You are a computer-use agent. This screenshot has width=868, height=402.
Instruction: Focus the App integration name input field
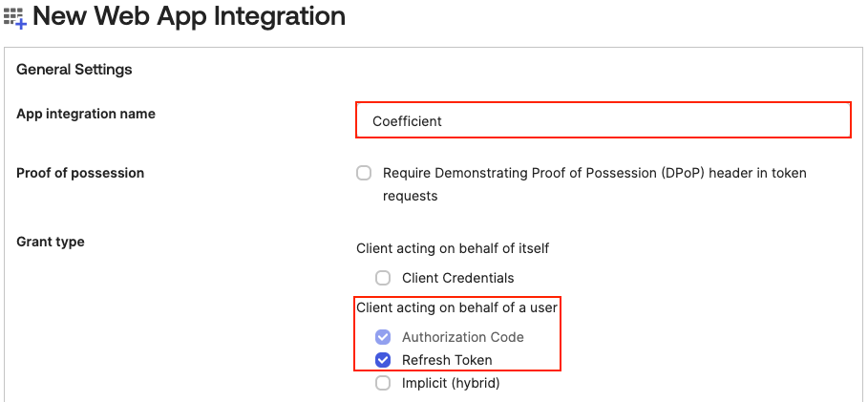603,120
